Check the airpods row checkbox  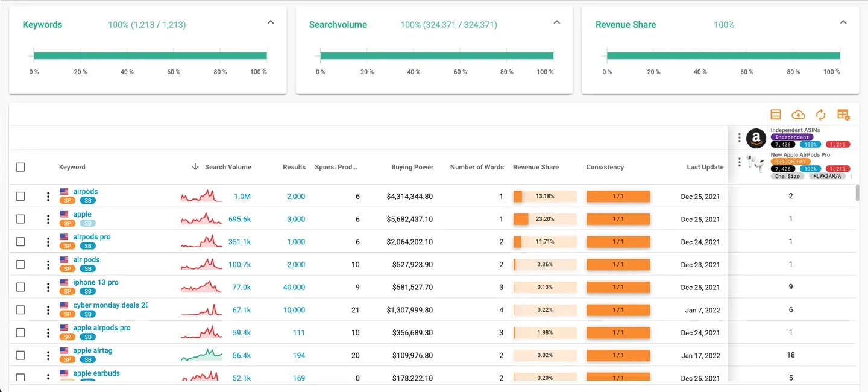(20, 197)
